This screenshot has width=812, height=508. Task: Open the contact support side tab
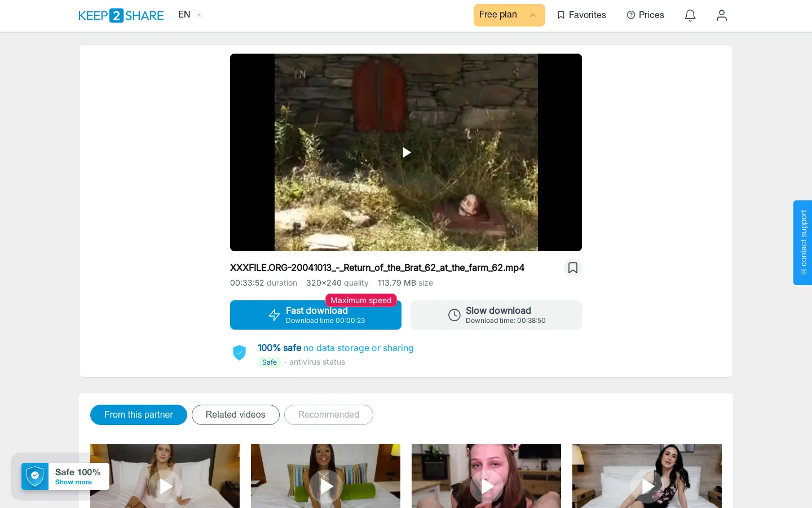(803, 243)
